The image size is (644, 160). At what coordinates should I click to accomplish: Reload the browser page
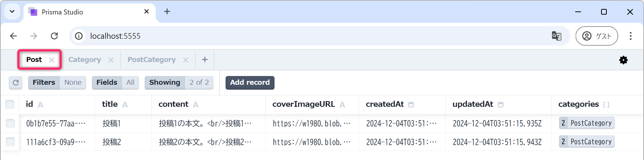tap(54, 36)
